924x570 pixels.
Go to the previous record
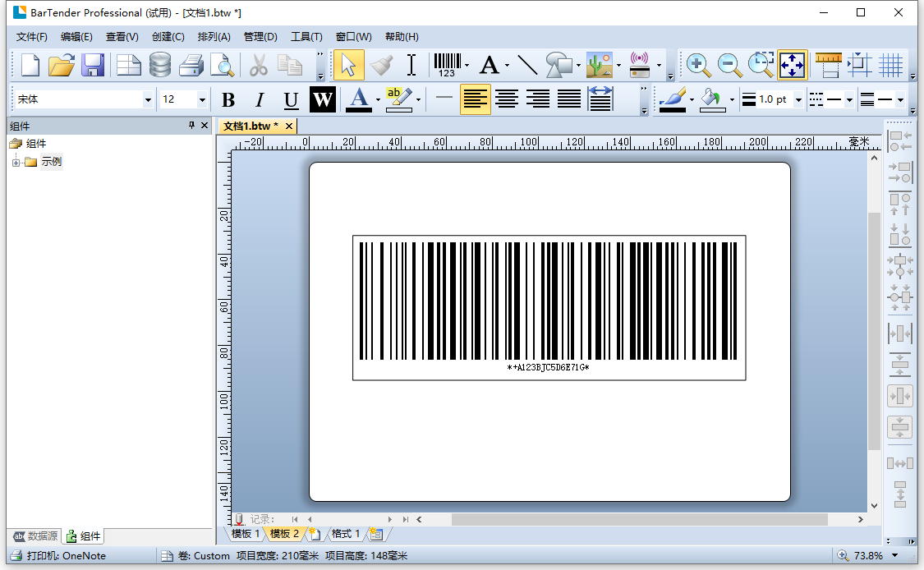[310, 519]
